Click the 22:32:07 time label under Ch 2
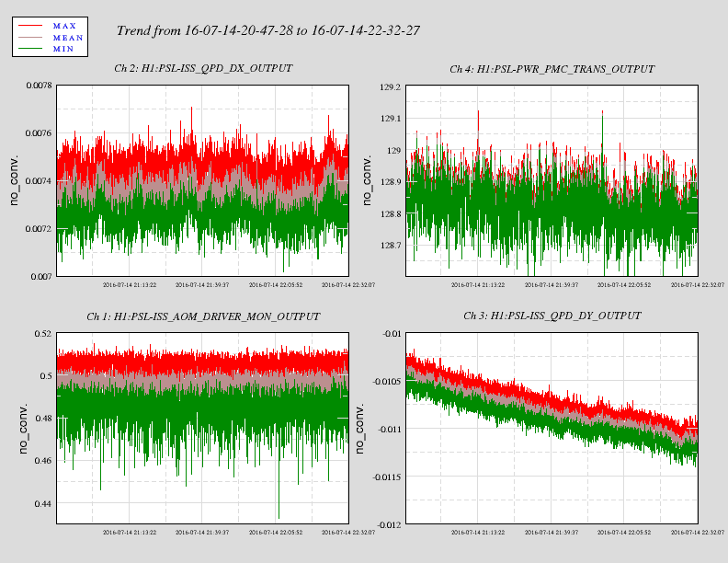The width and height of the screenshot is (728, 563). (348, 285)
